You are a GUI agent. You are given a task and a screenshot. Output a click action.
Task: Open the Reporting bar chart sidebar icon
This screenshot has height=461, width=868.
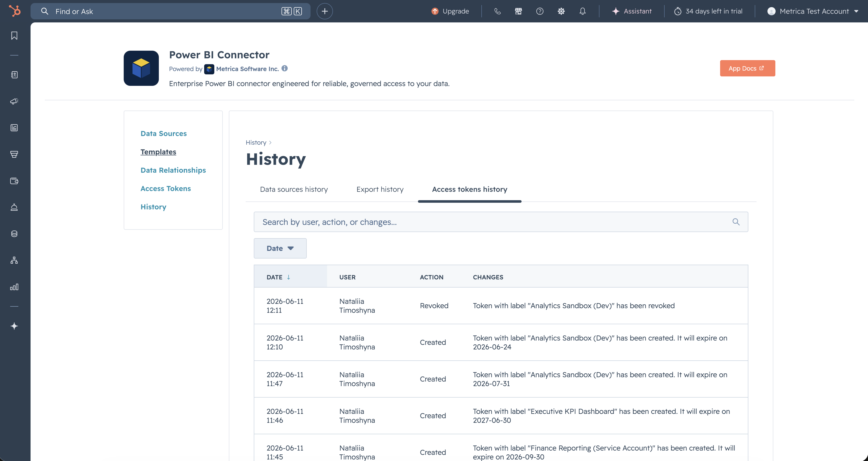coord(14,287)
